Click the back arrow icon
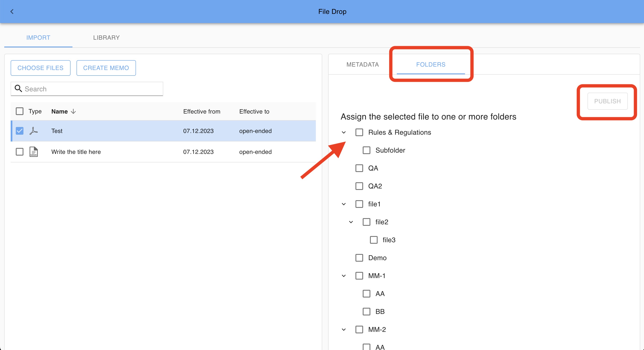The image size is (644, 350). tap(12, 12)
